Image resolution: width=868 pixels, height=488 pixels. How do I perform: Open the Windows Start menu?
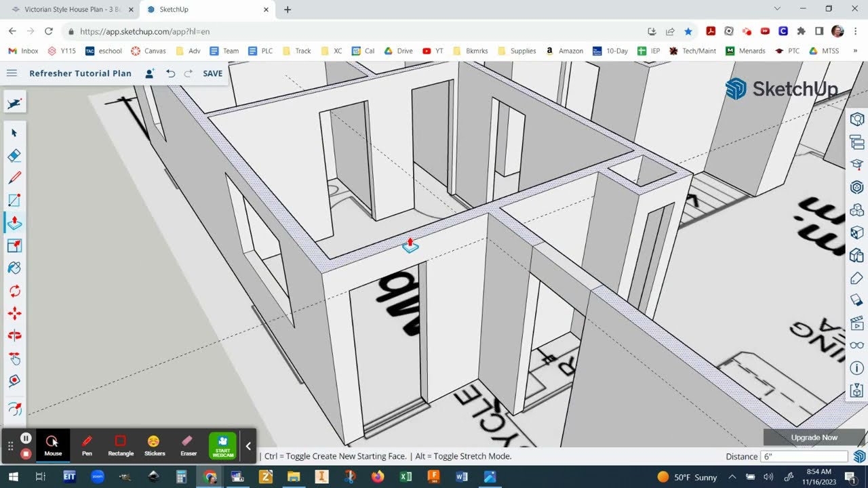tap(12, 476)
